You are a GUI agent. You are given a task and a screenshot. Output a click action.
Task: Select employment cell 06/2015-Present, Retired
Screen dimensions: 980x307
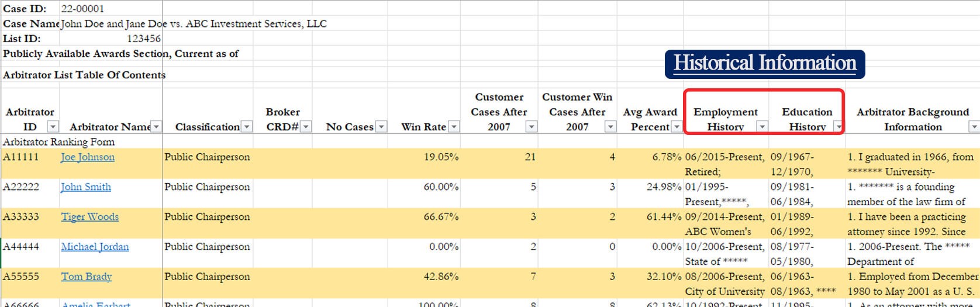tap(726, 164)
